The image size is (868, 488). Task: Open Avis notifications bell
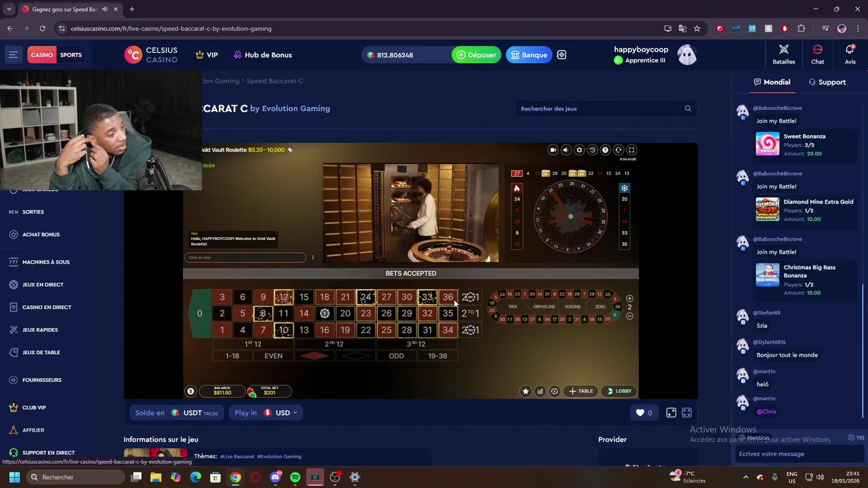pos(850,54)
